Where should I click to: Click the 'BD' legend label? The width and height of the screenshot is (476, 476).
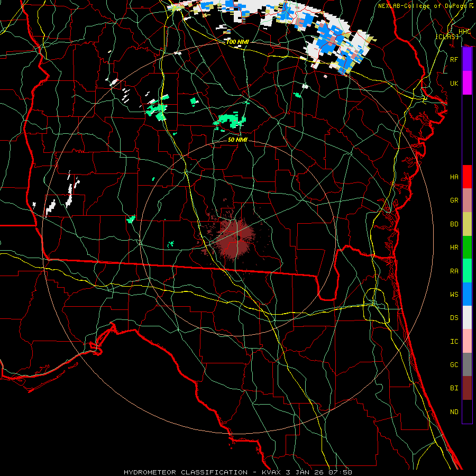tap(454, 224)
